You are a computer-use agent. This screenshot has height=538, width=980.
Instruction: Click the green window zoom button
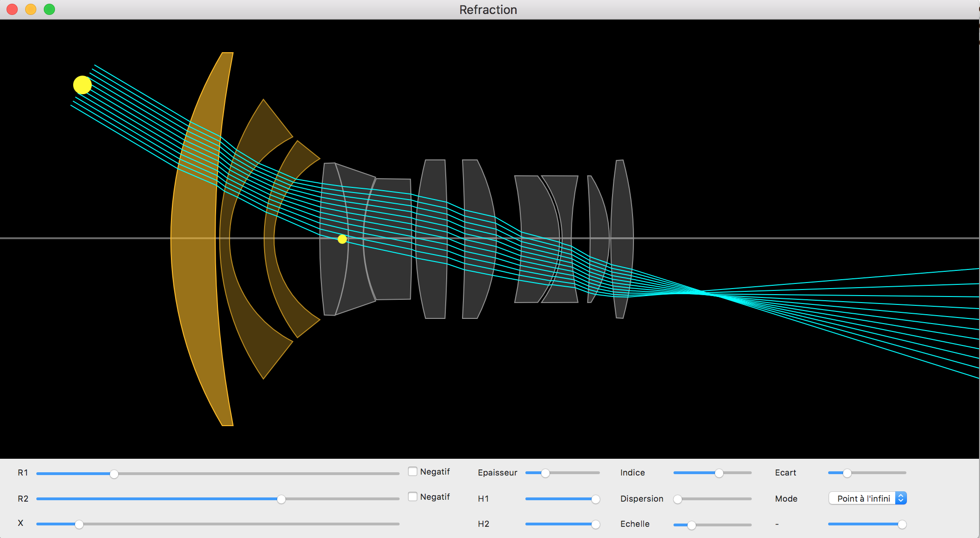[49, 9]
